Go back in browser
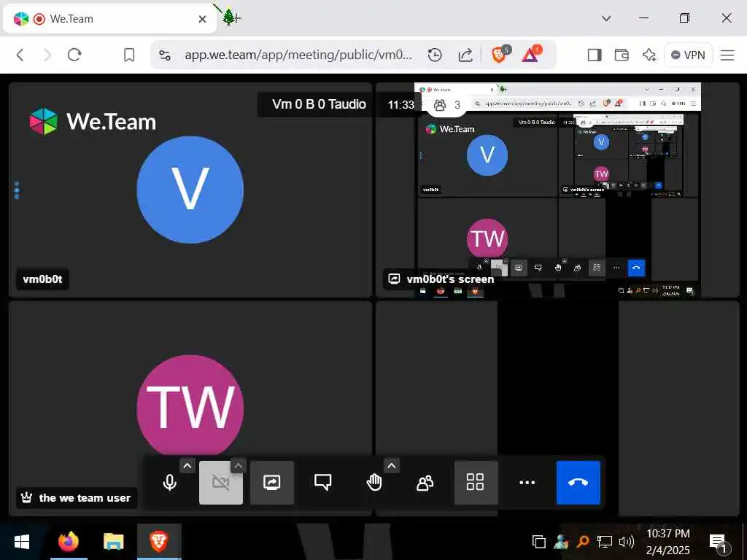This screenshot has width=747, height=560. click(x=20, y=55)
